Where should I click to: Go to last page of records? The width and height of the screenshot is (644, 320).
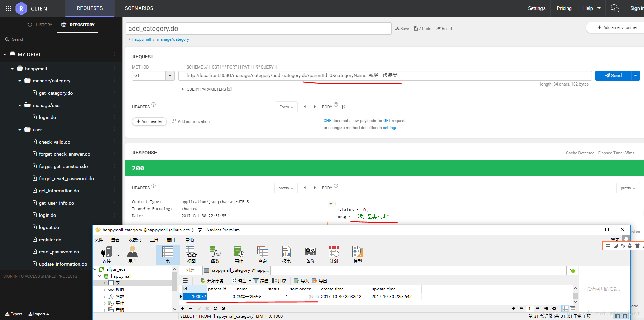546,308
